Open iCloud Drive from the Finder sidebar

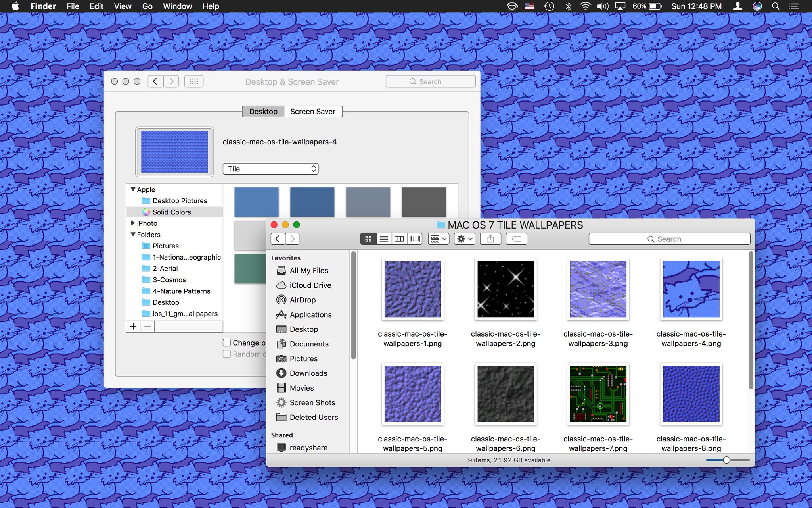tap(310, 285)
